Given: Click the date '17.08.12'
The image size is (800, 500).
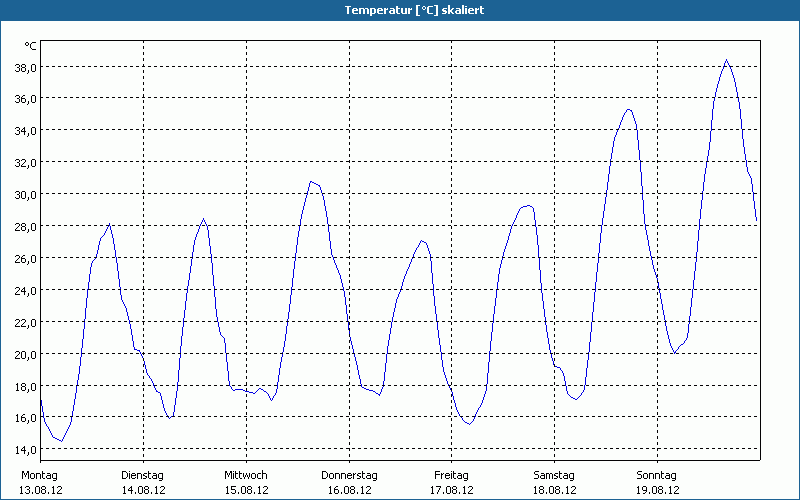Looking at the screenshot, I should coord(452,490).
